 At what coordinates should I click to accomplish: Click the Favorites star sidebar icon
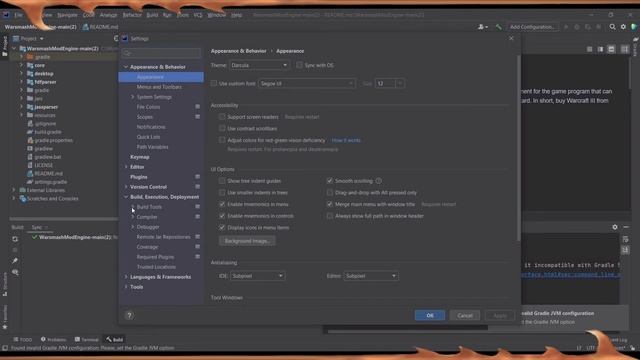tap(5, 327)
